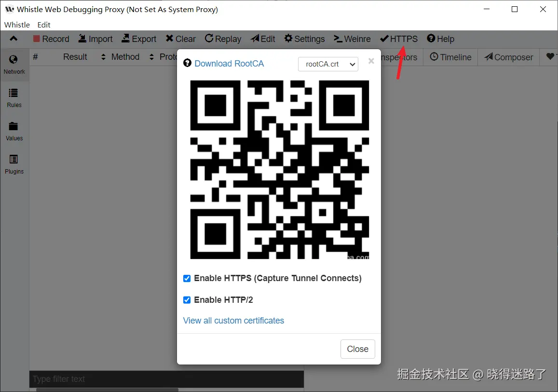The image size is (558, 392).
Task: Collapse the toolbar with the up chevron
Action: 14,39
